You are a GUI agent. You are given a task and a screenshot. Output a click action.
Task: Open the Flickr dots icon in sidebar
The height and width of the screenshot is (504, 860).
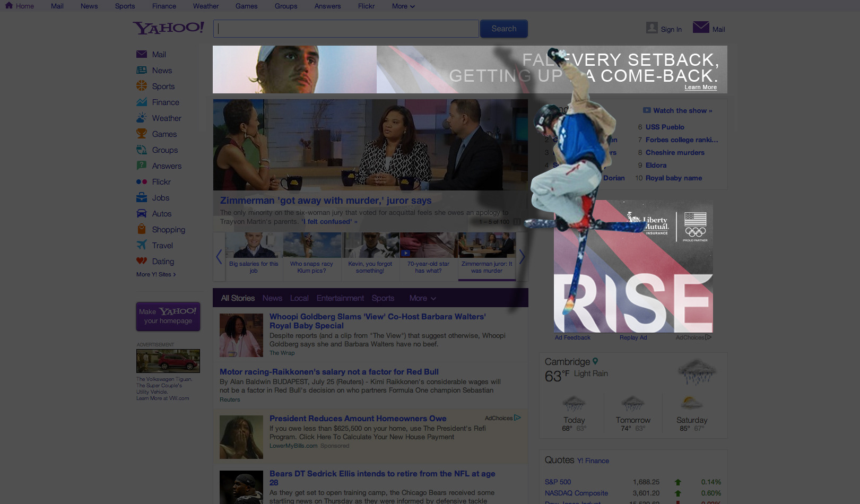point(141,182)
